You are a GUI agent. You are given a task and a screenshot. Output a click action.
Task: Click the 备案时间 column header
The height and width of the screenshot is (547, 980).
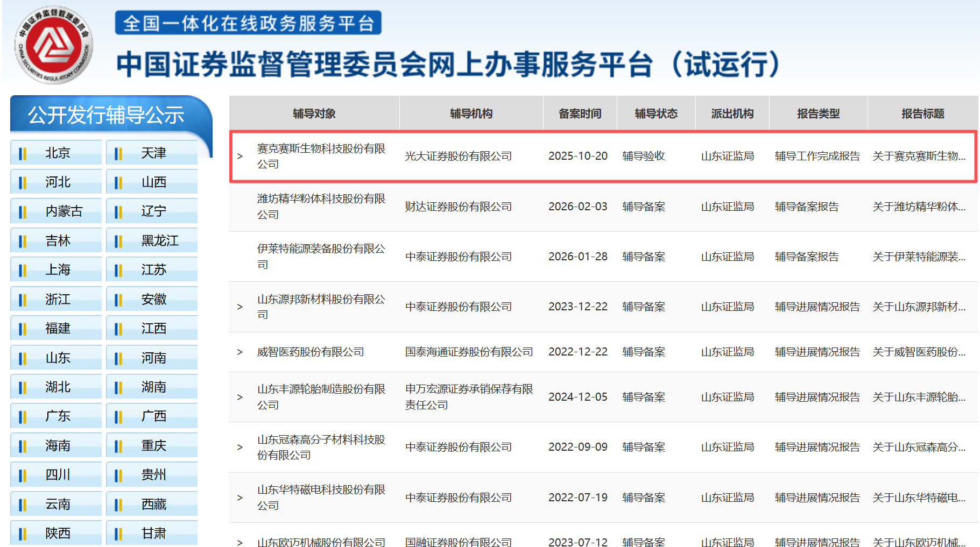tap(580, 113)
